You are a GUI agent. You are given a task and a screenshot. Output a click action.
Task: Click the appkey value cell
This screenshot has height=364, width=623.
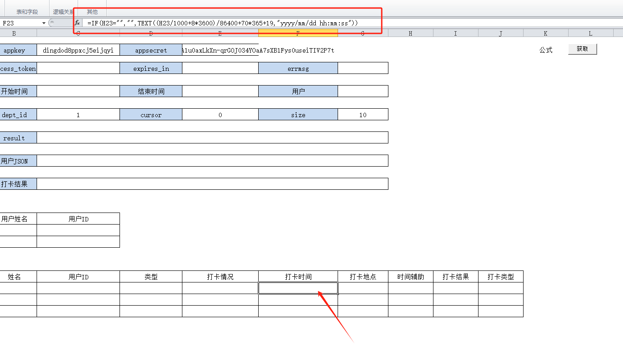tap(78, 50)
